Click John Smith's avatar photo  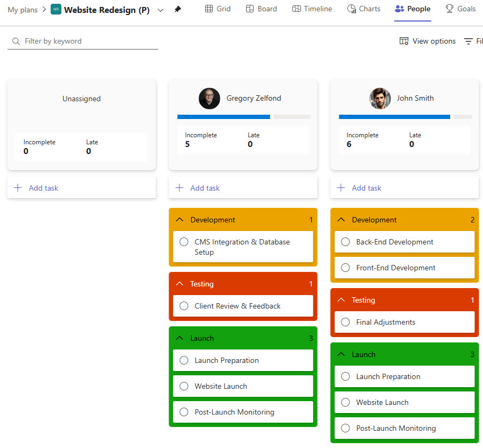[380, 99]
